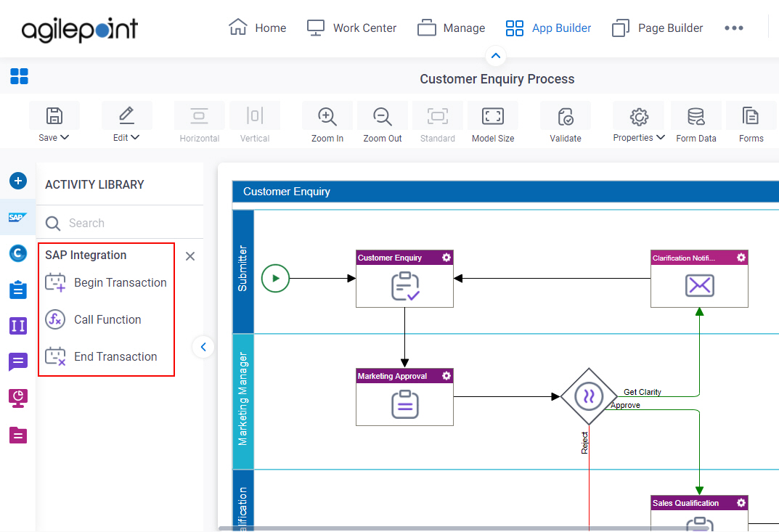Close the SAP Integration group
779x532 pixels.
pos(189,255)
